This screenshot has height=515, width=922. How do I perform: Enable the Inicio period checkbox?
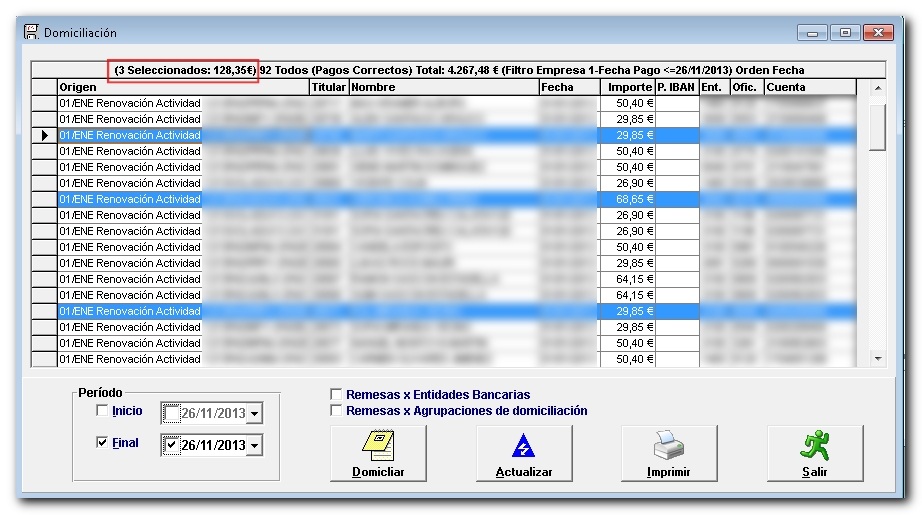pyautogui.click(x=102, y=410)
